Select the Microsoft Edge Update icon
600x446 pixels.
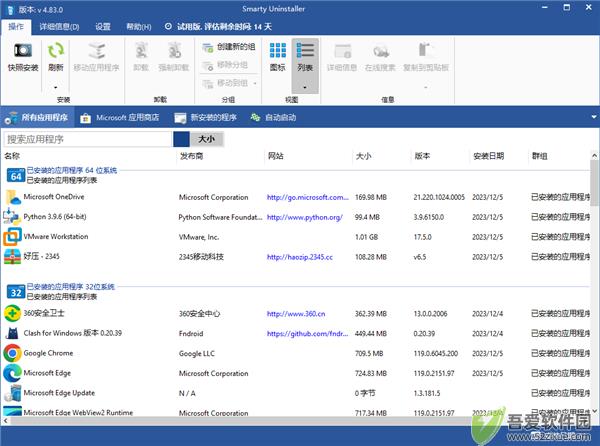pyautogui.click(x=13, y=393)
